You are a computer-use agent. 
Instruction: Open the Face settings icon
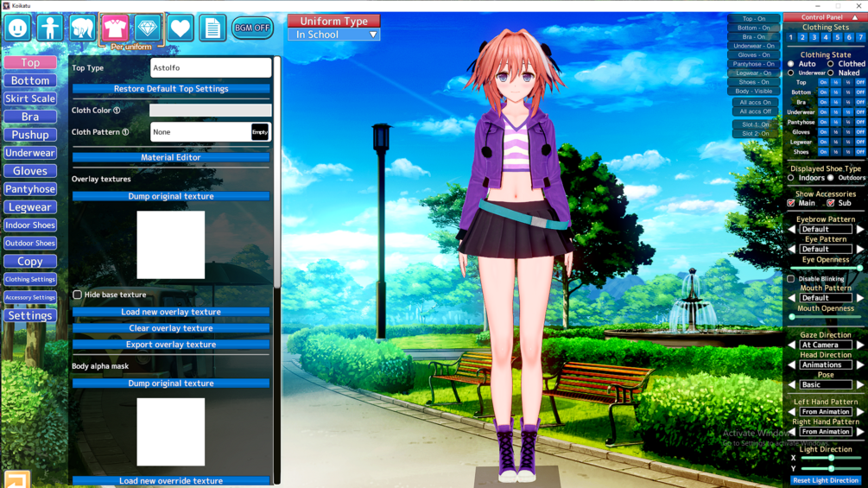[x=17, y=28]
